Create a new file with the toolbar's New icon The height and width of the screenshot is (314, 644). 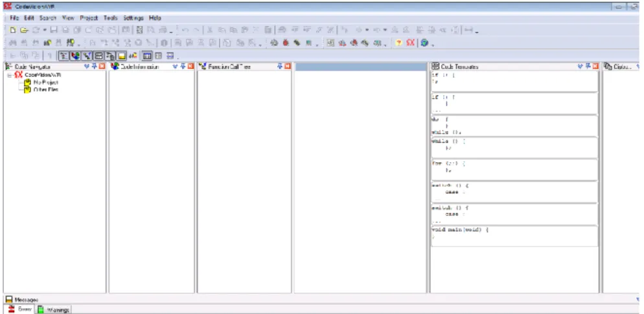tap(13, 30)
